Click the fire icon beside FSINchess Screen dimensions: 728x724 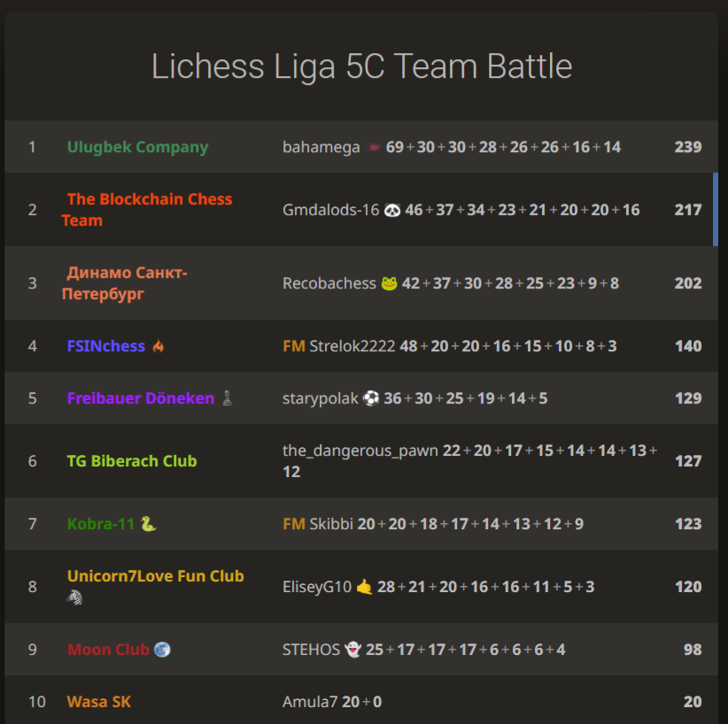click(159, 346)
